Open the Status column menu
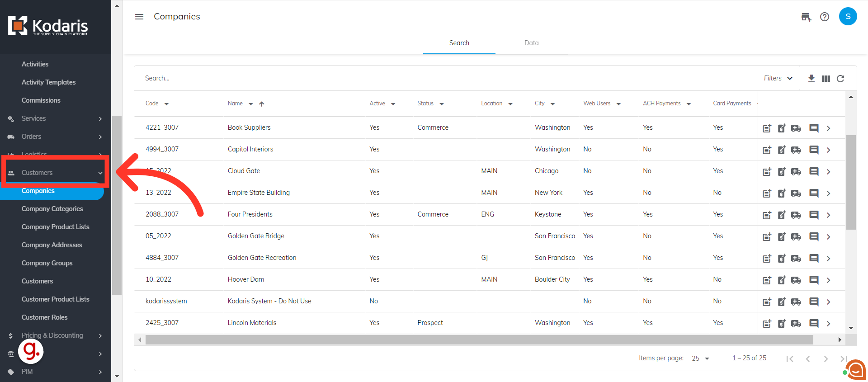 442,104
